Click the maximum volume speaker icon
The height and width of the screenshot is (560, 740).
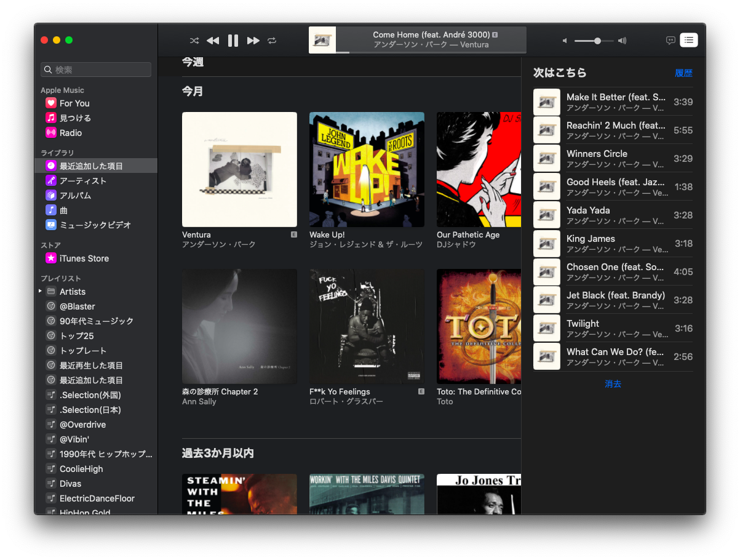(623, 41)
